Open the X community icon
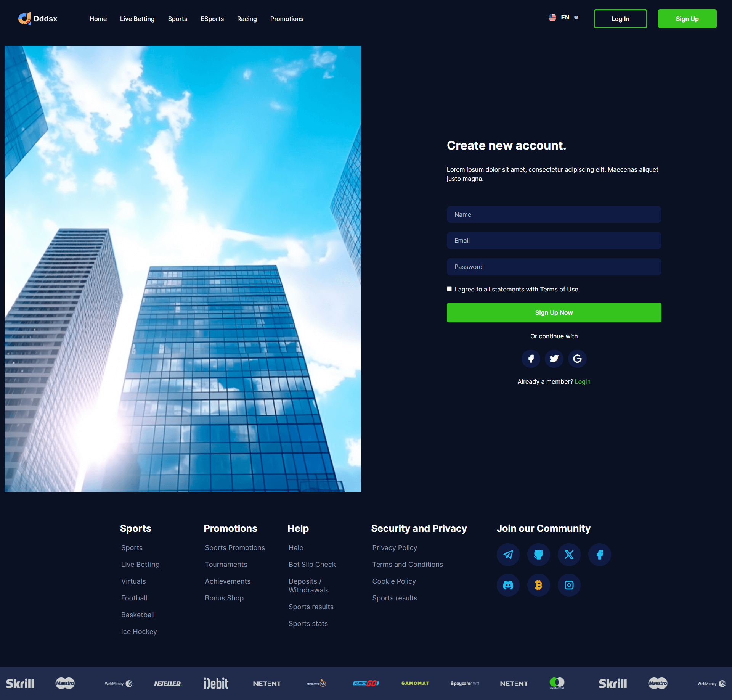The image size is (732, 700). tap(569, 554)
